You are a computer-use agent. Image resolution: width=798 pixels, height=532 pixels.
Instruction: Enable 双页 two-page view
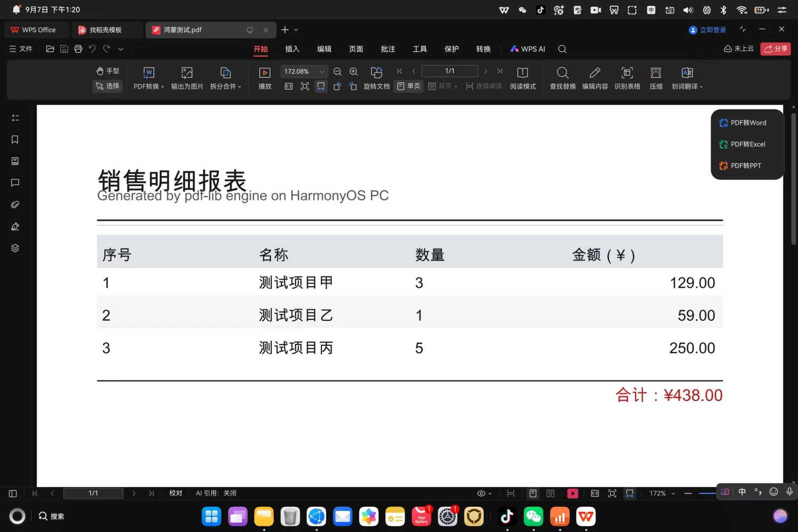click(x=443, y=86)
